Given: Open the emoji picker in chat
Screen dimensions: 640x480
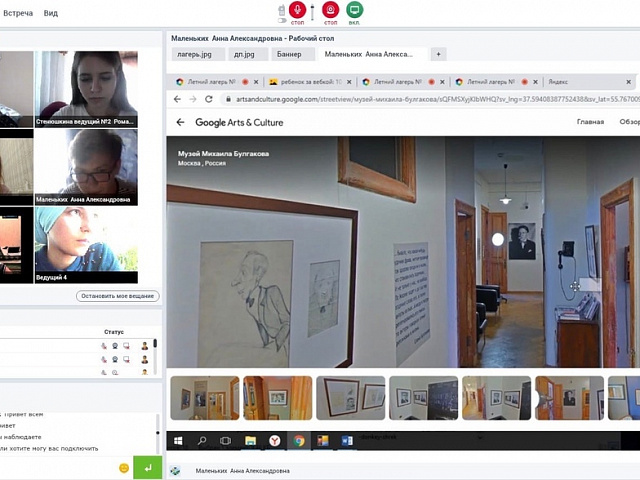Looking at the screenshot, I should (124, 468).
